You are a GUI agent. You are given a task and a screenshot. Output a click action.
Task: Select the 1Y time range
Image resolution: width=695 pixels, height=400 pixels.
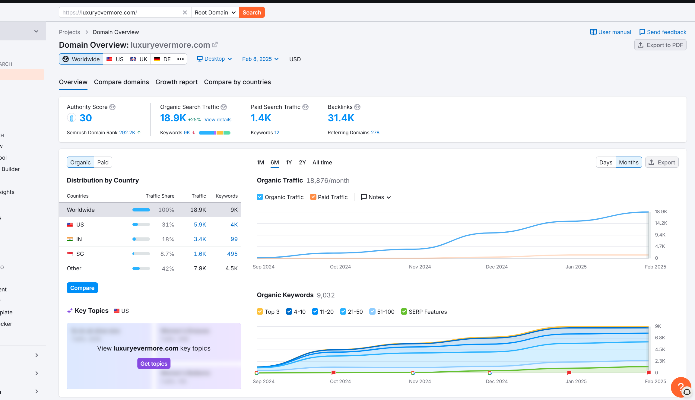click(x=289, y=162)
